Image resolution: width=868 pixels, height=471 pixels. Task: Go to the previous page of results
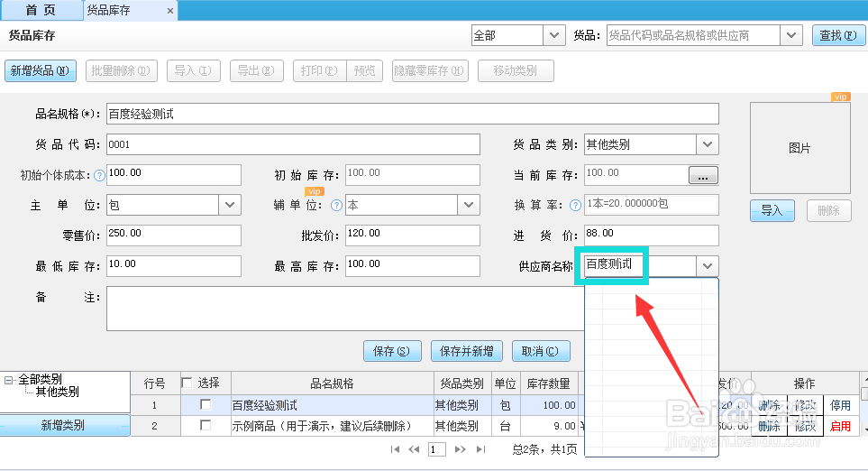tap(414, 449)
